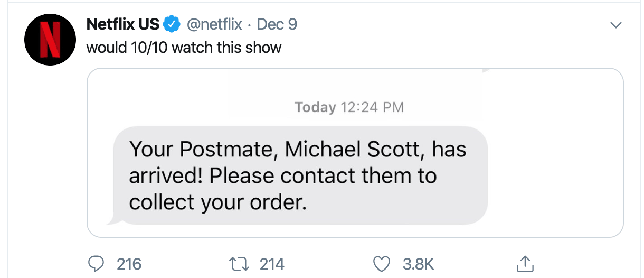Click the 214 retweets count
644x278 pixels.
click(272, 263)
